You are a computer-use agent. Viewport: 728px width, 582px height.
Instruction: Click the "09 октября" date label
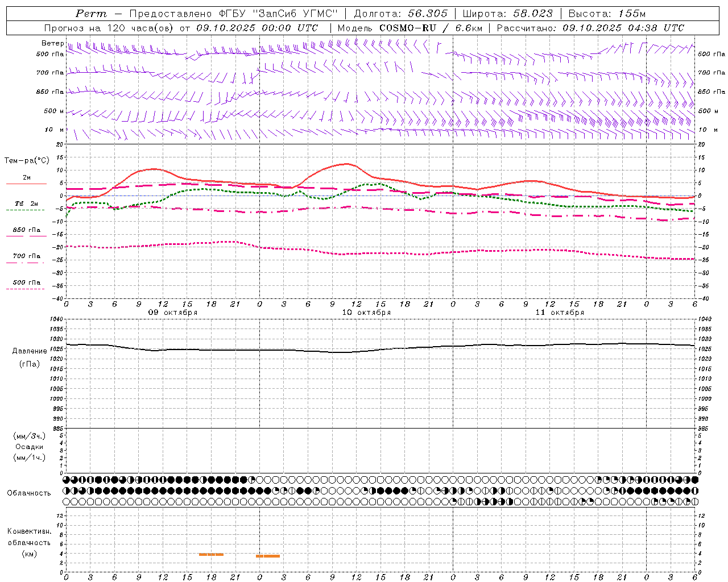click(x=173, y=313)
